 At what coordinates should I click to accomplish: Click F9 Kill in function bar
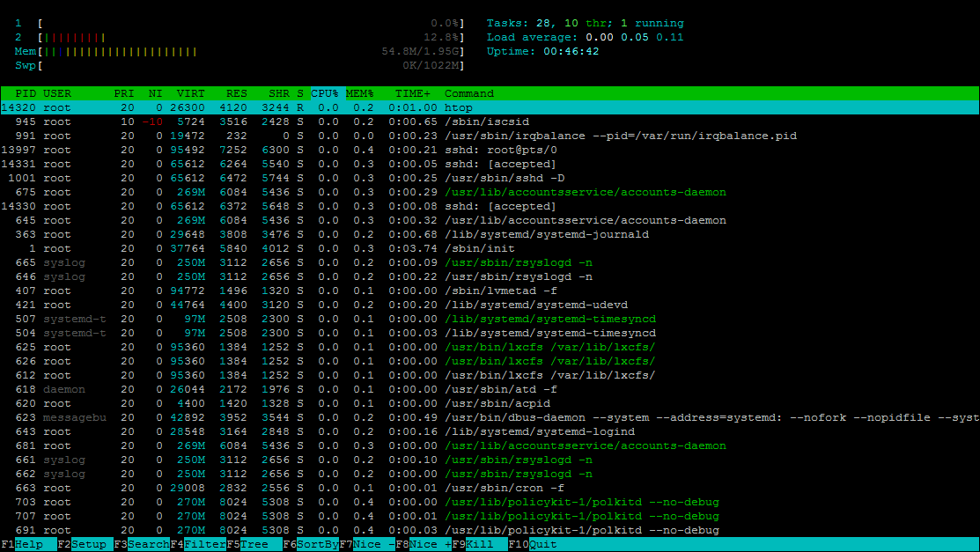(479, 544)
